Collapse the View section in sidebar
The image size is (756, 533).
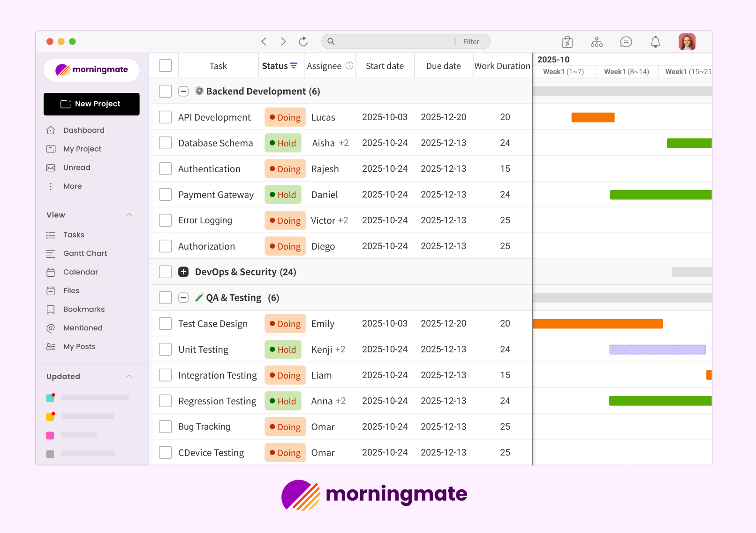coord(129,215)
